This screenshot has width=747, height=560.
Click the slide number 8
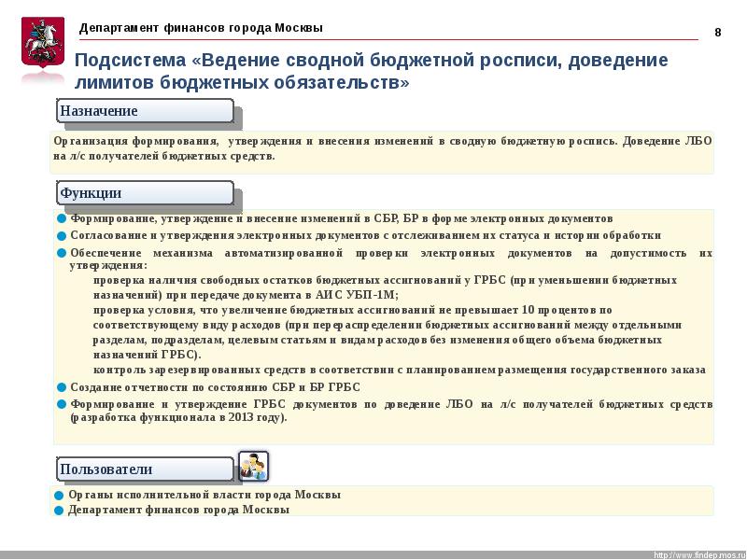tap(718, 33)
